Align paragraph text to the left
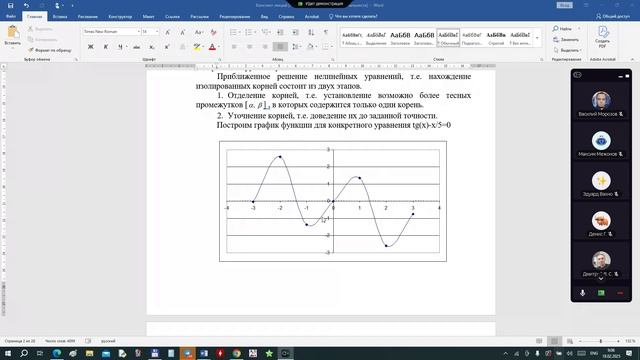This screenshot has width=640, height=360. pyautogui.click(x=234, y=47)
